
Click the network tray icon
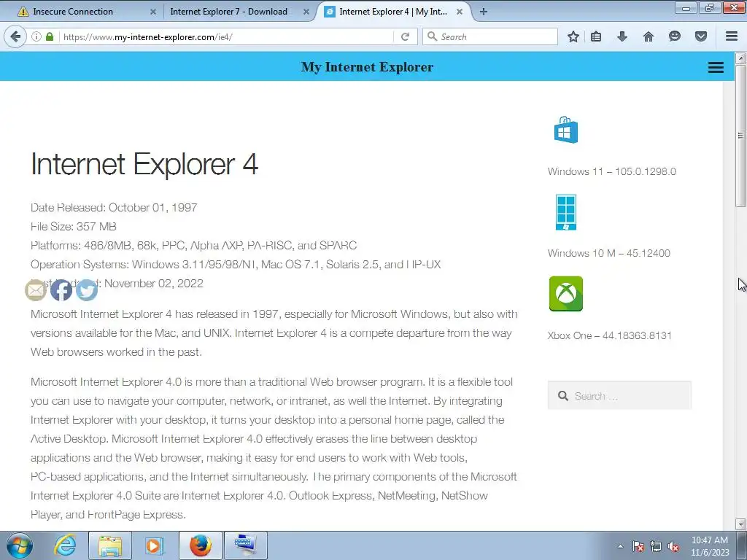point(656,547)
